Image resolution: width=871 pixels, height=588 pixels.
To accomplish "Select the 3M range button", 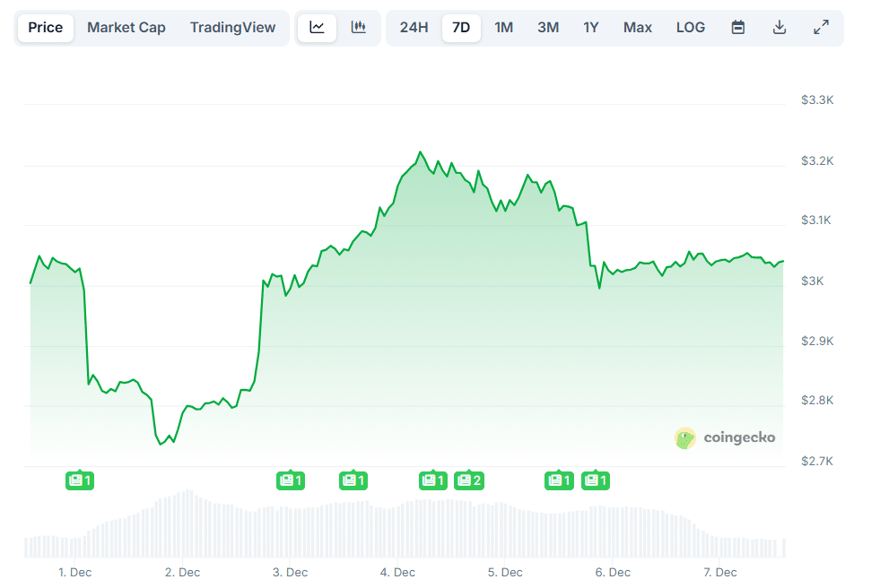I will (x=547, y=27).
